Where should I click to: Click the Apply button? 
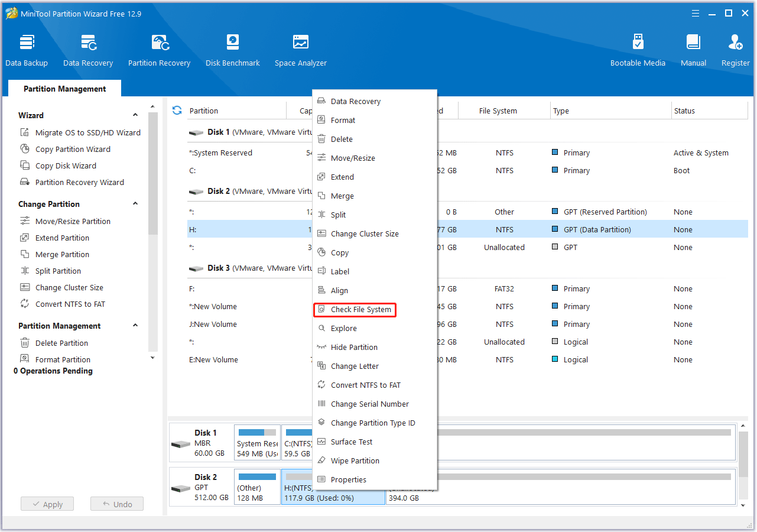(47, 504)
